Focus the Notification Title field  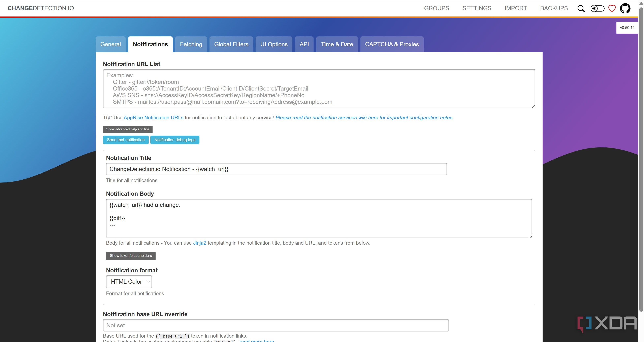276,169
